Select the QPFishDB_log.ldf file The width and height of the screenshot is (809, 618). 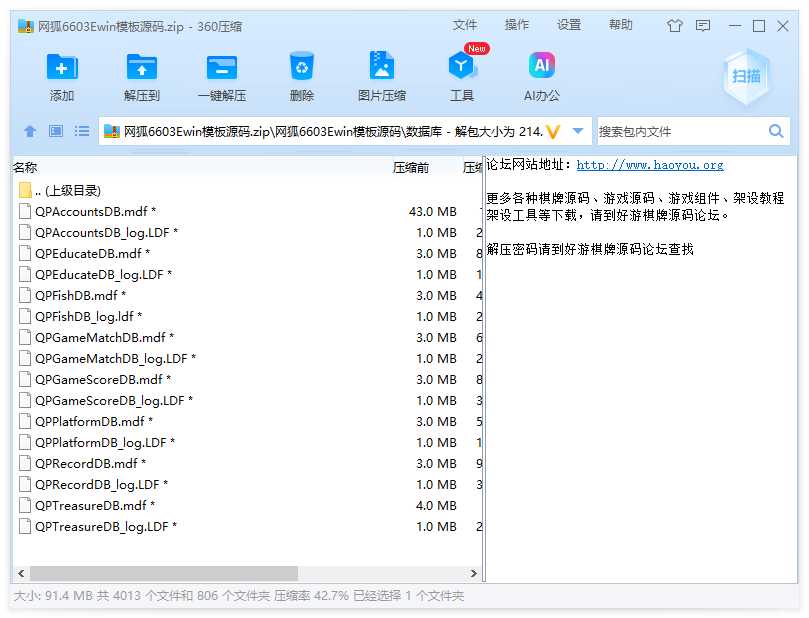(247, 316)
